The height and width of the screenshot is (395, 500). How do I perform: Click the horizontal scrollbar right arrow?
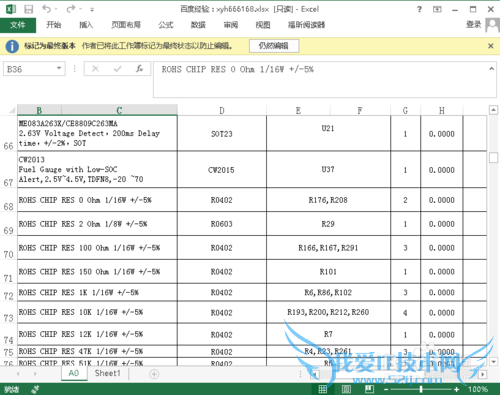click(482, 374)
